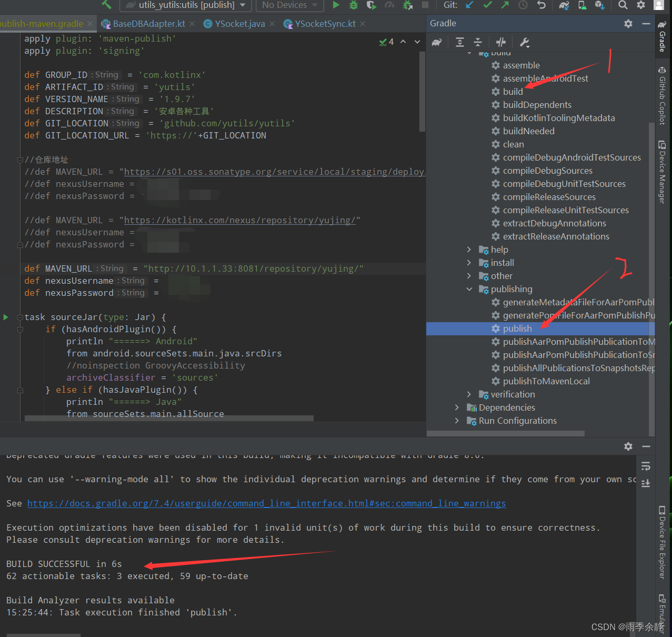The image size is (672, 637).
Task: Click Git Update Project blue arrow
Action: pyautogui.click(x=470, y=5)
